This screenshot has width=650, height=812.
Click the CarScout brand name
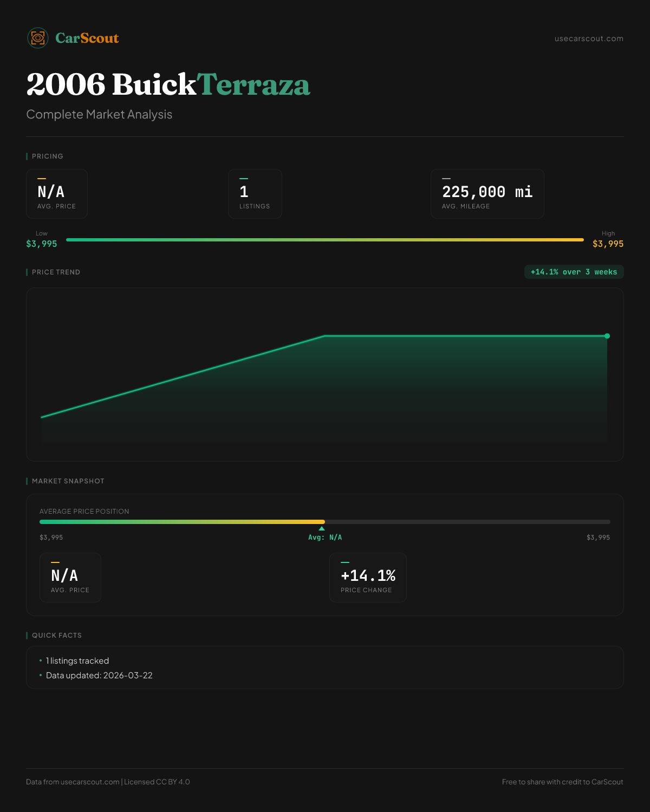pos(87,38)
